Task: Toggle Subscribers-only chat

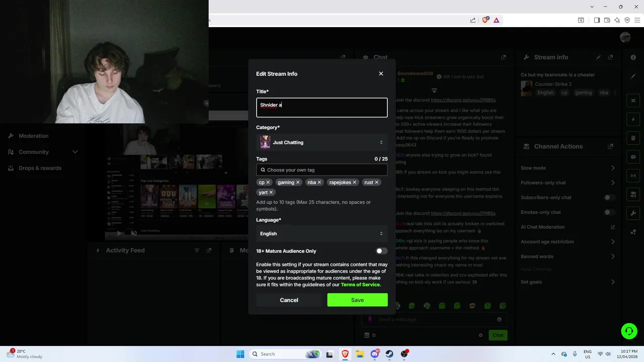Action: 610,198
